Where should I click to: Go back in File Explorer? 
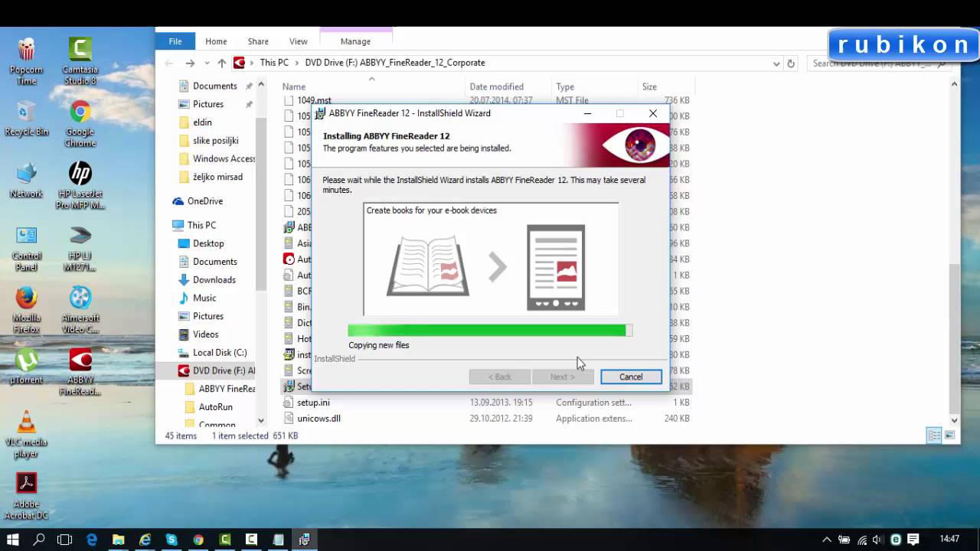pyautogui.click(x=170, y=63)
